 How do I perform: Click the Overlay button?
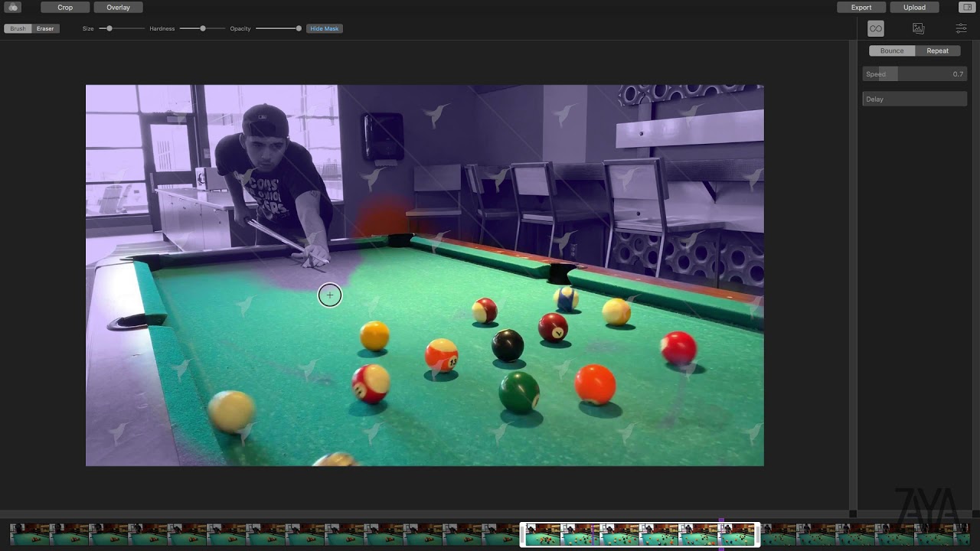118,8
